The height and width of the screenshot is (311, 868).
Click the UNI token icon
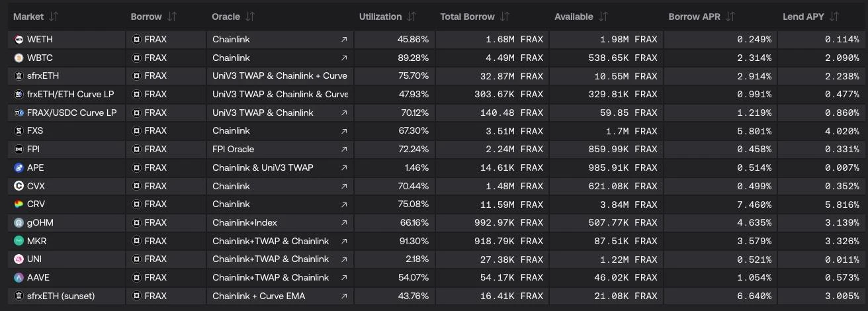(x=19, y=259)
